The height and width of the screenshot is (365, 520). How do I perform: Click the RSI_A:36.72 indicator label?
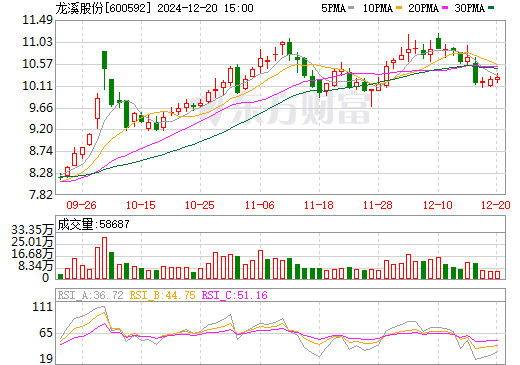tap(90, 295)
